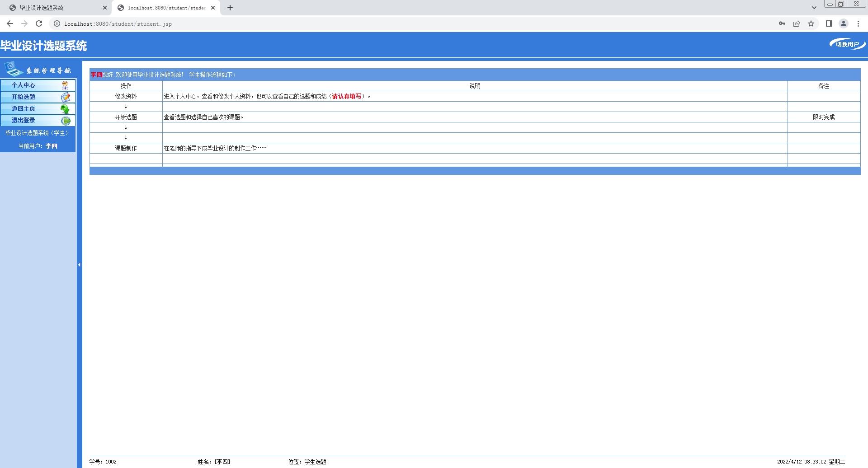The image size is (868, 468).
Task: Open 开始选题 in the sidebar
Action: (24, 97)
